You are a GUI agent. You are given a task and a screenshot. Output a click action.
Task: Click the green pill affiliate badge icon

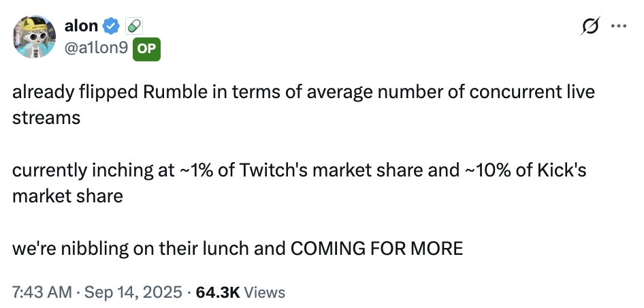tap(134, 27)
